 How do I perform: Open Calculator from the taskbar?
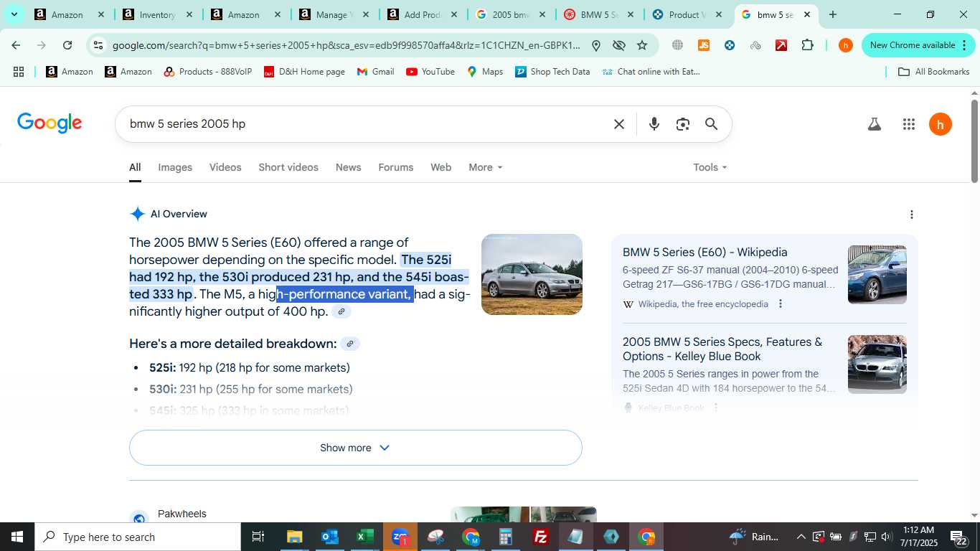[506, 537]
